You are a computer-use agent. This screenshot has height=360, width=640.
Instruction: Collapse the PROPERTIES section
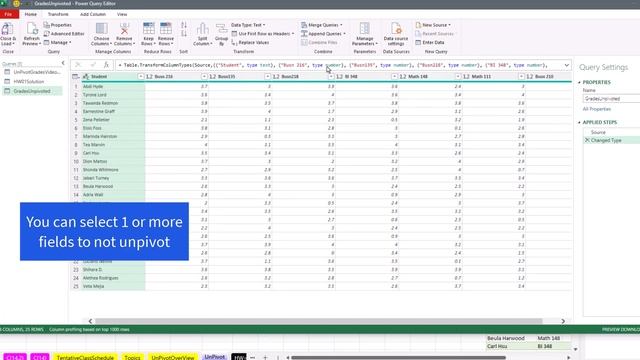(579, 82)
